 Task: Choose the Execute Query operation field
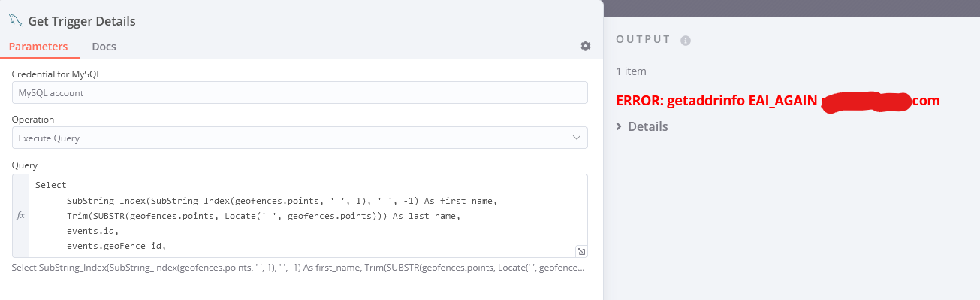pyautogui.click(x=300, y=138)
